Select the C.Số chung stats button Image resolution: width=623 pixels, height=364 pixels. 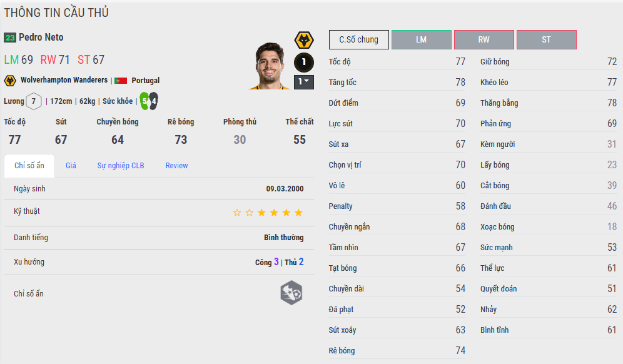pos(359,40)
